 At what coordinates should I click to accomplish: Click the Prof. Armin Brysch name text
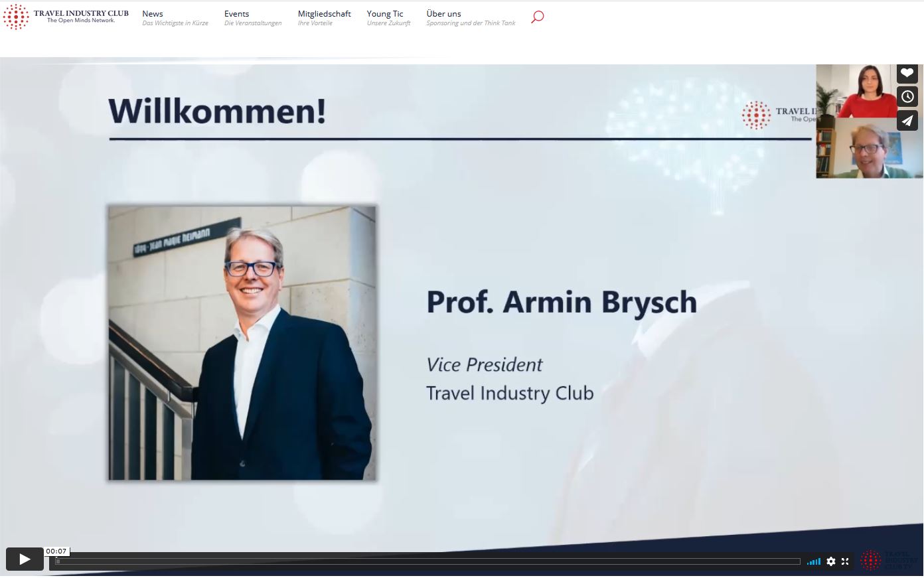pyautogui.click(x=562, y=302)
